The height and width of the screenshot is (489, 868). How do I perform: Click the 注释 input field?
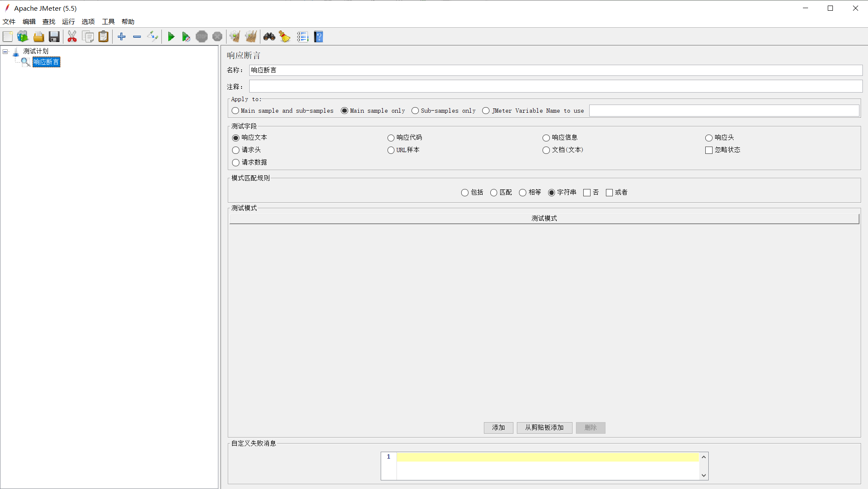point(556,87)
